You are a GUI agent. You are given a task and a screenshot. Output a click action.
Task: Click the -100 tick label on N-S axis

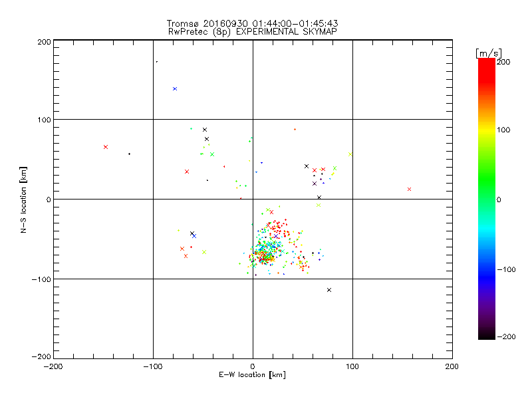tap(41, 279)
